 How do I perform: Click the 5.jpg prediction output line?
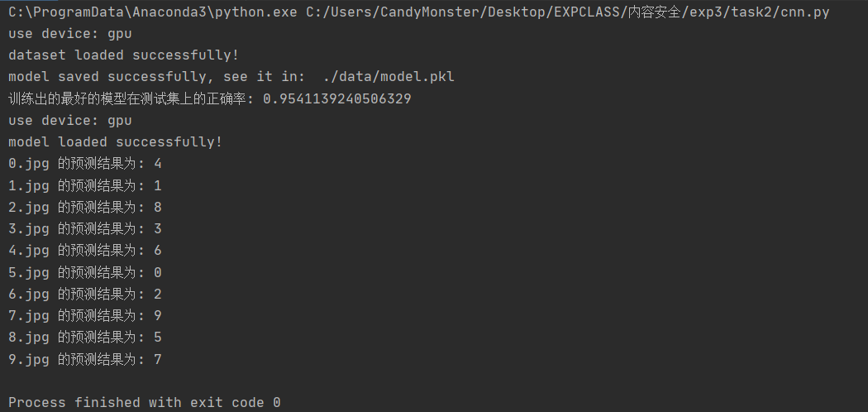pos(84,272)
